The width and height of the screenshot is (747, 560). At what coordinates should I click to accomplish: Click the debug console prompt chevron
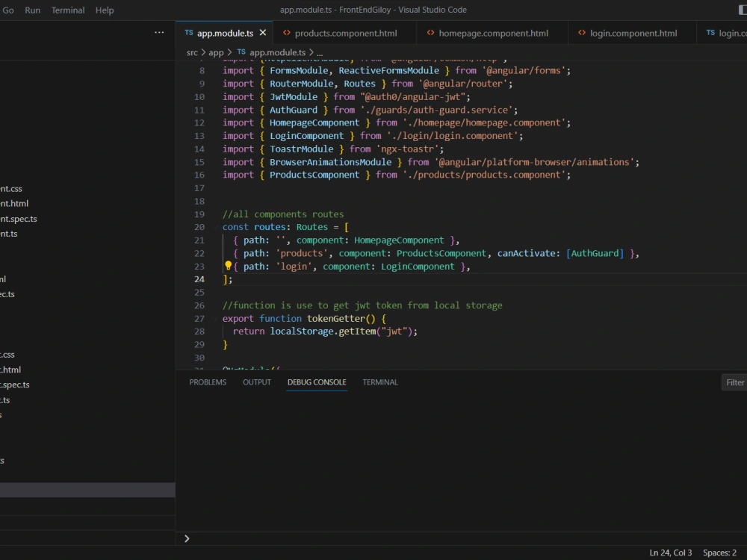tap(187, 538)
